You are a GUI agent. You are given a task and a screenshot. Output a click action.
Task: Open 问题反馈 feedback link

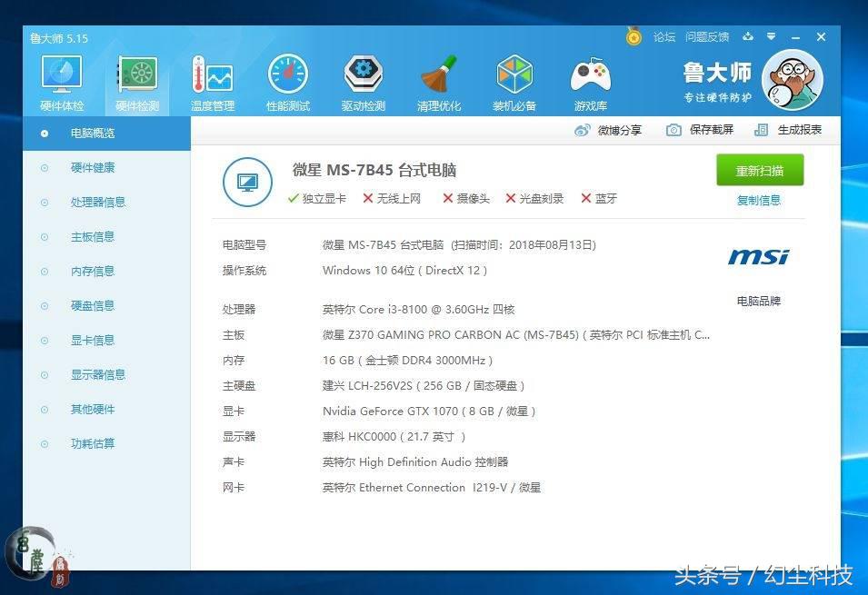click(x=707, y=37)
